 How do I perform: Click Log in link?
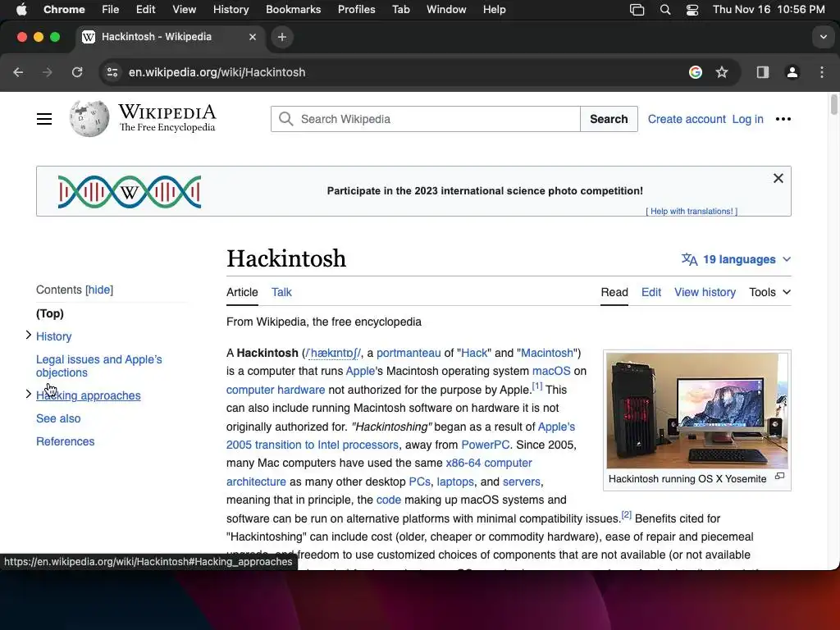[747, 119]
